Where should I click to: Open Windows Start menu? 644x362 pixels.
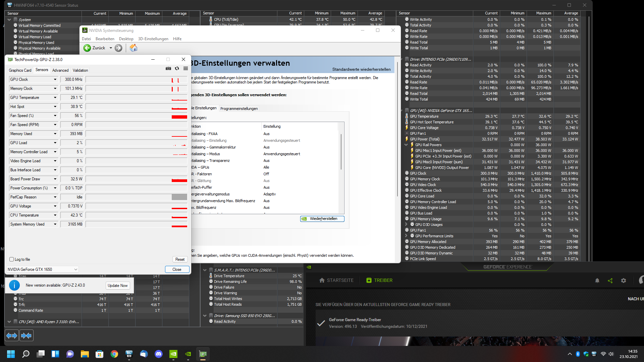coord(11,354)
